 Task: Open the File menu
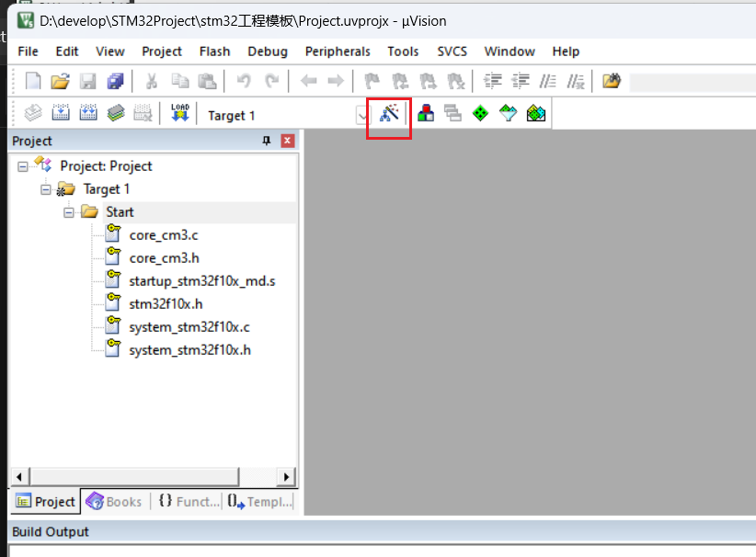[28, 51]
